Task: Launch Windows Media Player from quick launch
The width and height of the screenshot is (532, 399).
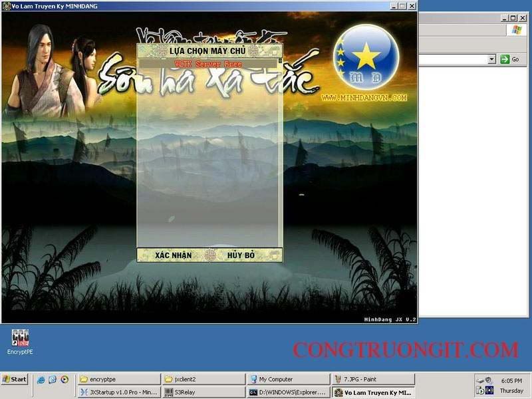Action: pos(65,379)
